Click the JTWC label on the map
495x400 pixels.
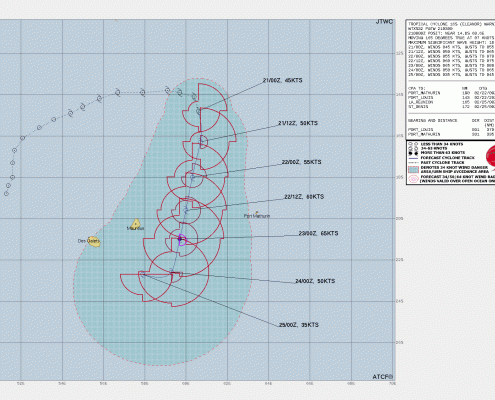point(384,22)
